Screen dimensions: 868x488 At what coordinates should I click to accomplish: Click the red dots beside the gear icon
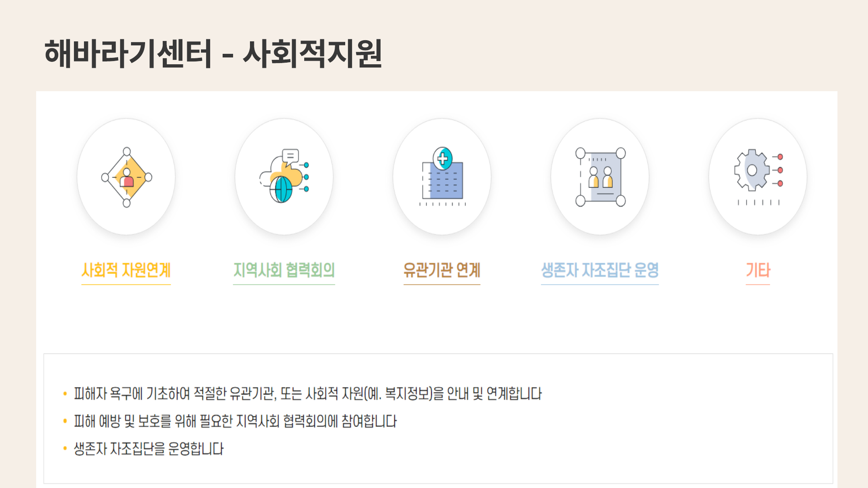pyautogui.click(x=780, y=170)
